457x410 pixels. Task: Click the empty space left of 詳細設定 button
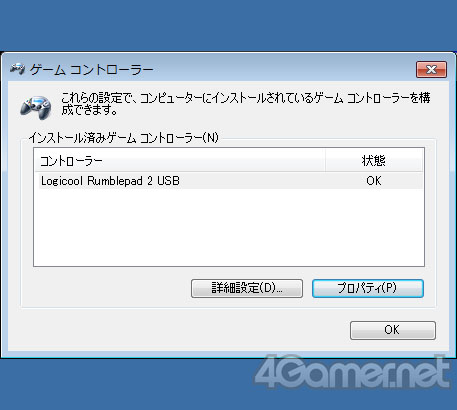107,288
